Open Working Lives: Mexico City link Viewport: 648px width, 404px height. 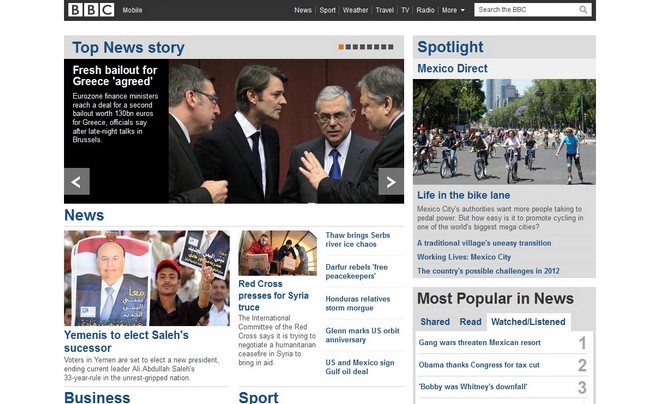coord(464,257)
